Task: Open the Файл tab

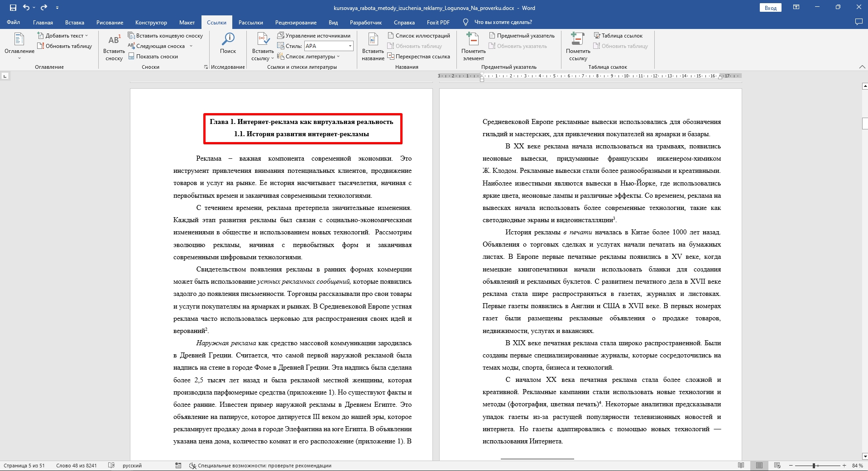Action: (13, 22)
